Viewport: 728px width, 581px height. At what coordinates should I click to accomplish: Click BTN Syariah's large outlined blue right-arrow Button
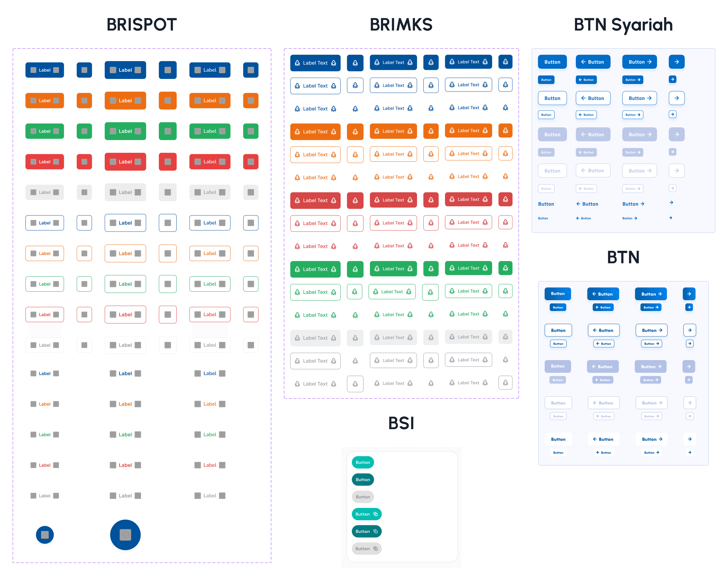coord(639,98)
